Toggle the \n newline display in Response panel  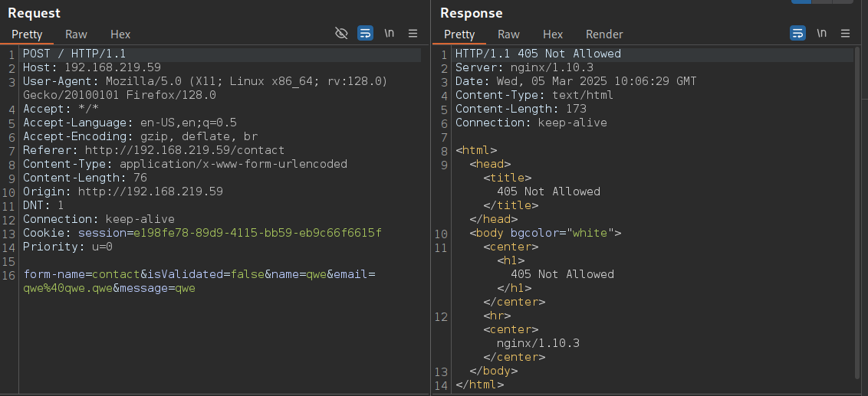(x=821, y=33)
